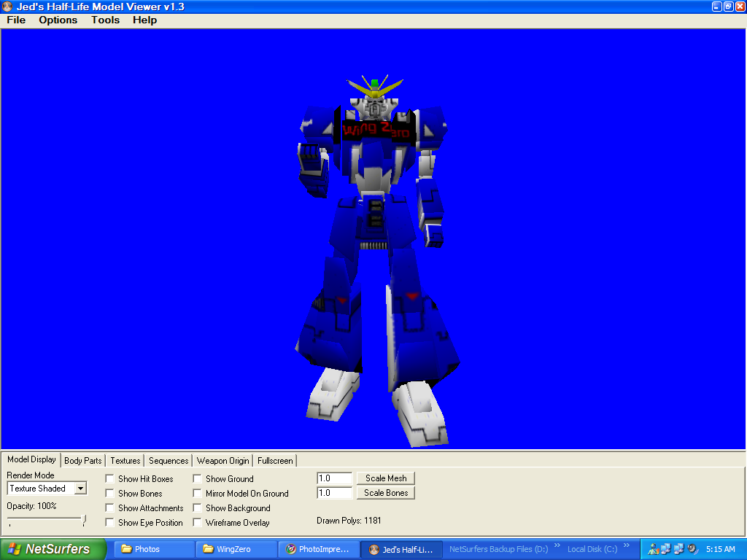Expand the Render Mode dropdown arrow
This screenshot has height=560, width=747.
[x=80, y=488]
